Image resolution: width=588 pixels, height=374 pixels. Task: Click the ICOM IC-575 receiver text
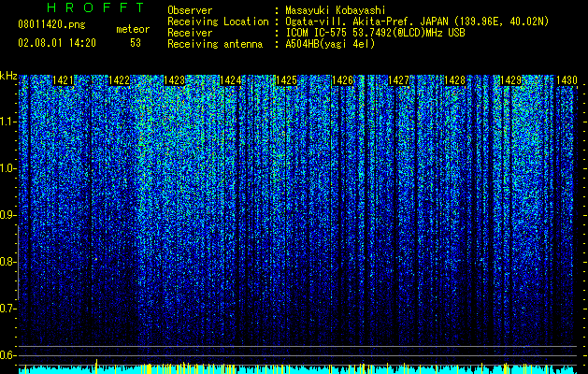pos(375,33)
